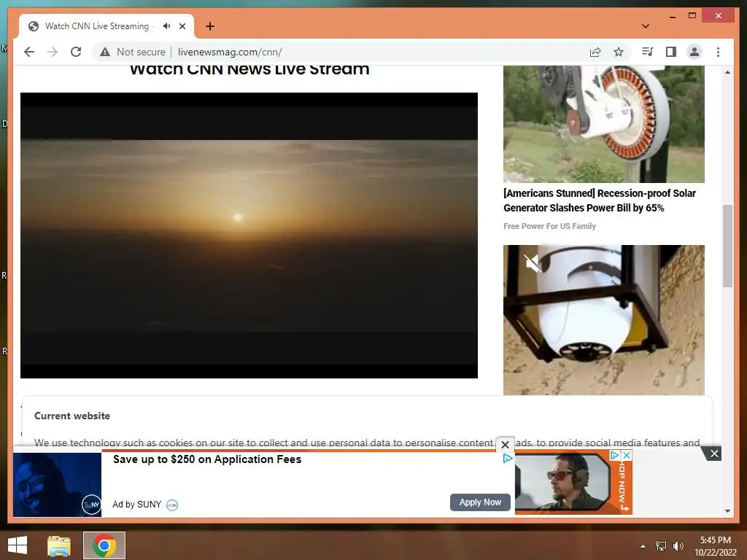Open the volume tray icon
The image size is (747, 560).
pos(678,545)
